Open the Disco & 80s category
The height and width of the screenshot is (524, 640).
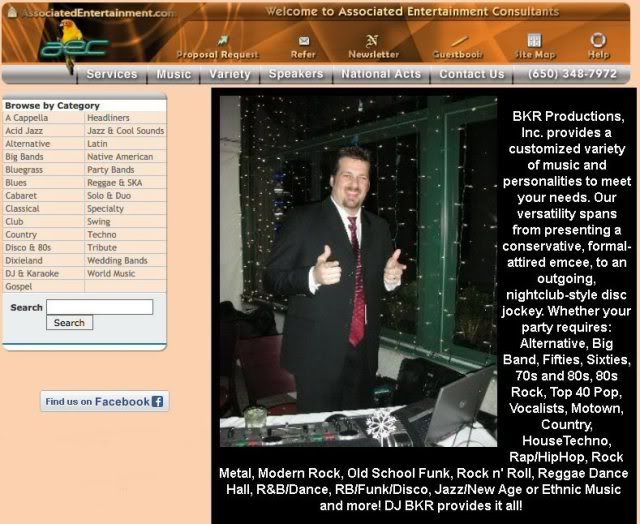28,248
